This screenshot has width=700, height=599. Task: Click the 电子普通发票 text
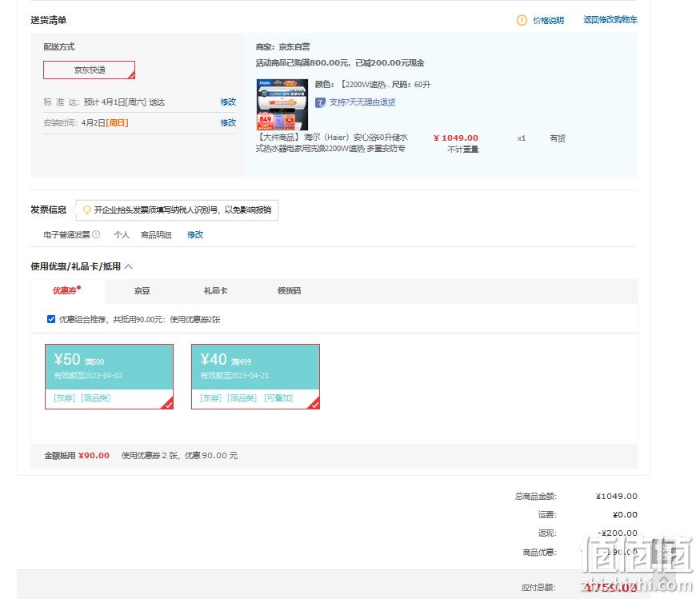click(x=66, y=235)
